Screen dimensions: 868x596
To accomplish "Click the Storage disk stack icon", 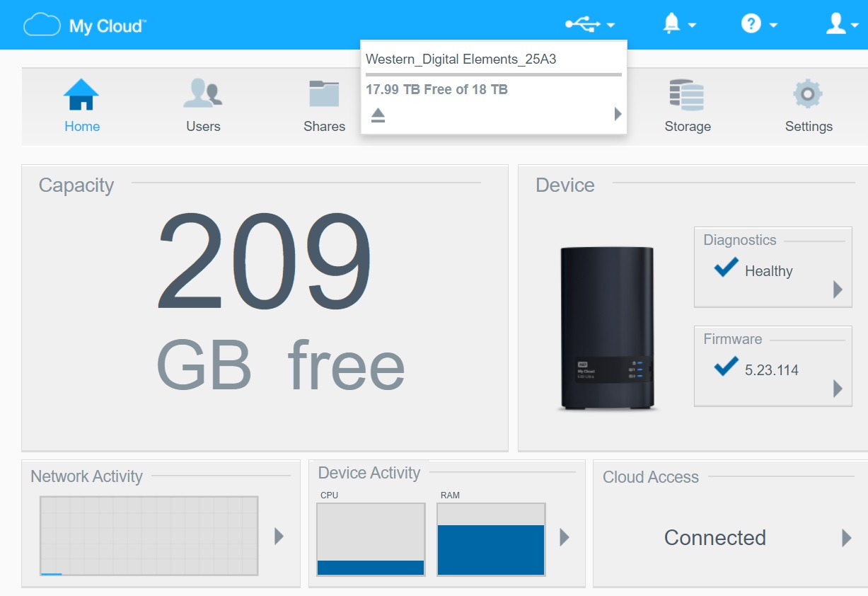I will [687, 94].
